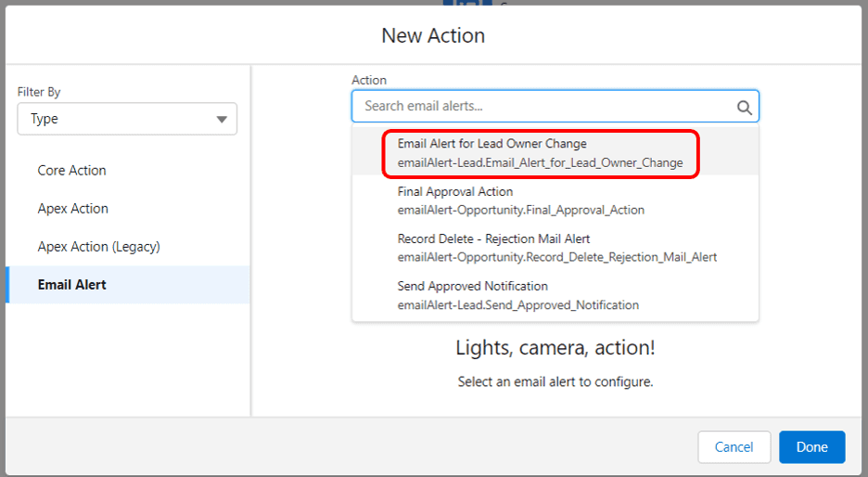Select Record Delete - Rejection Mail Alert
This screenshot has width=868, height=477.
[555, 248]
